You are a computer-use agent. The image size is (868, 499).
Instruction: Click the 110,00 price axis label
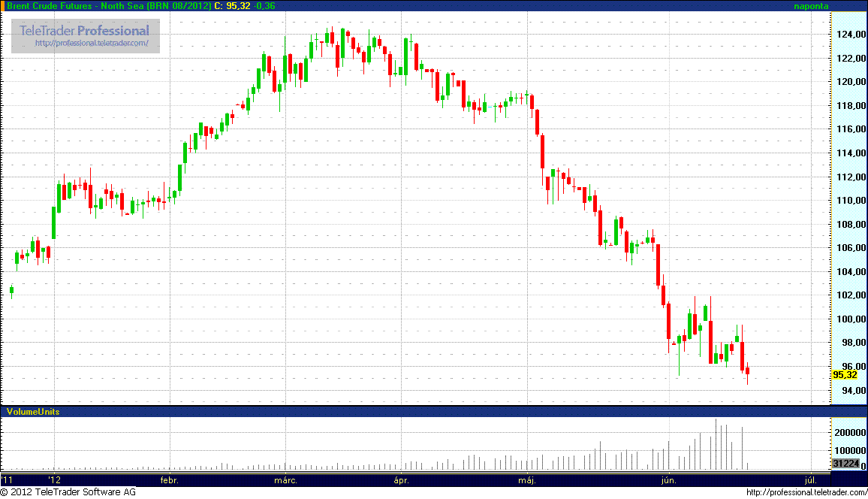851,201
